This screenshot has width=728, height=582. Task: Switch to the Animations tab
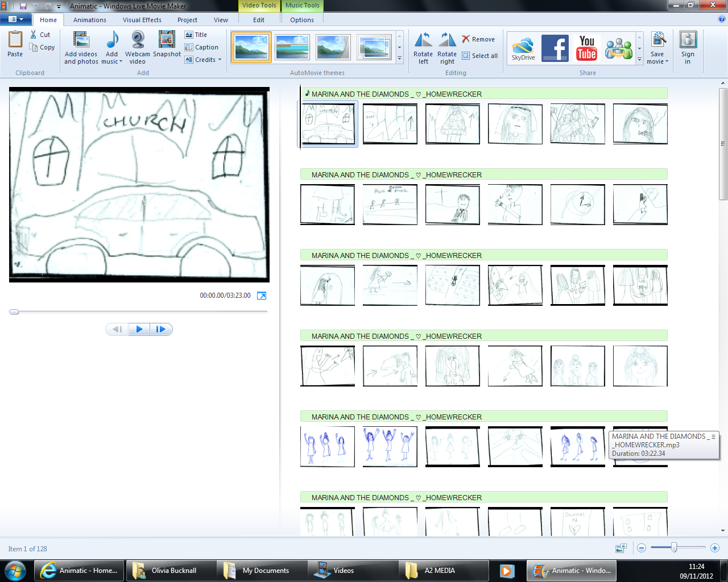[x=90, y=20]
